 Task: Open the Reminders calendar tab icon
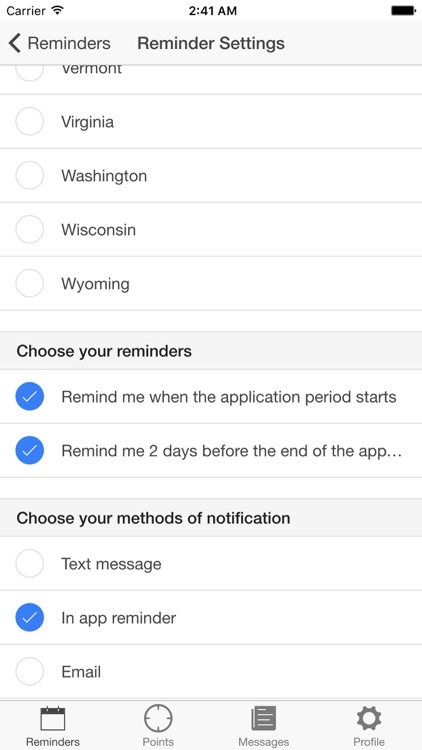[x=53, y=719]
